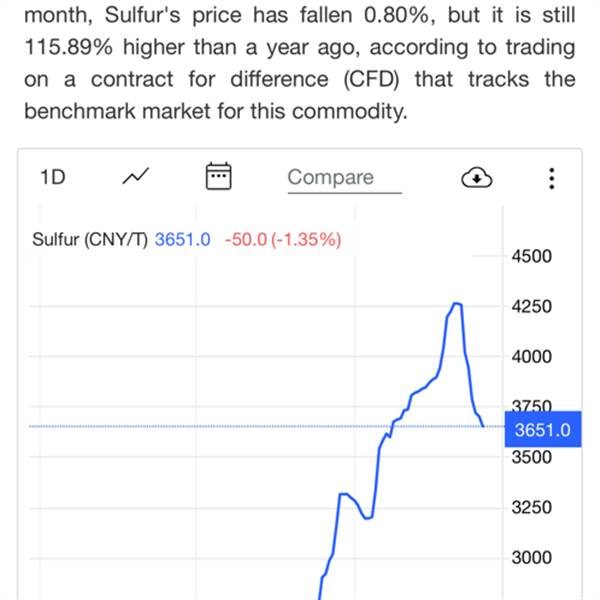Viewport: 600px width, 600px height.
Task: Click the blue 3651.0 price in legend
Action: [183, 239]
